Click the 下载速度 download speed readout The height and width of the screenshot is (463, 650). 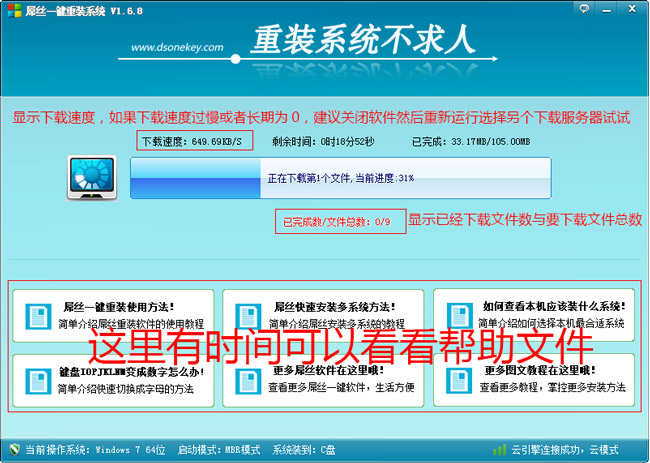click(x=196, y=141)
